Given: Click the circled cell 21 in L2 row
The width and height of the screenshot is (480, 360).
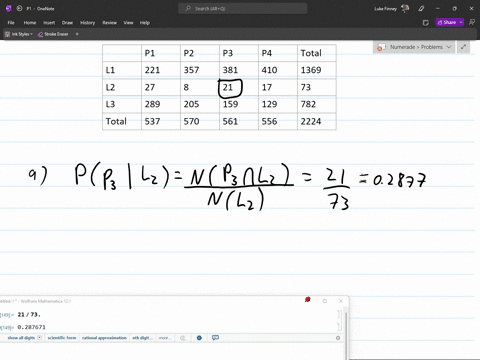Looking at the screenshot, I should coord(230,88).
